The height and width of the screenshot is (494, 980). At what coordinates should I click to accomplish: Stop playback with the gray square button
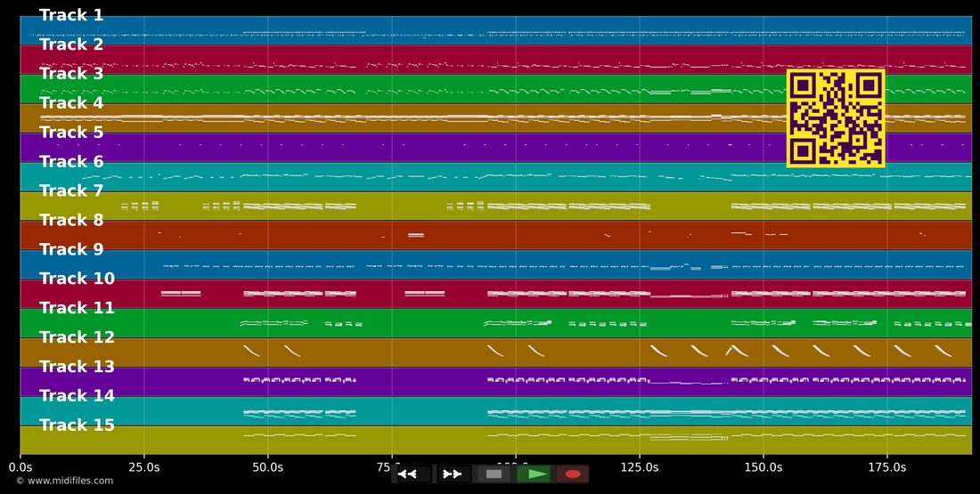coord(494,474)
